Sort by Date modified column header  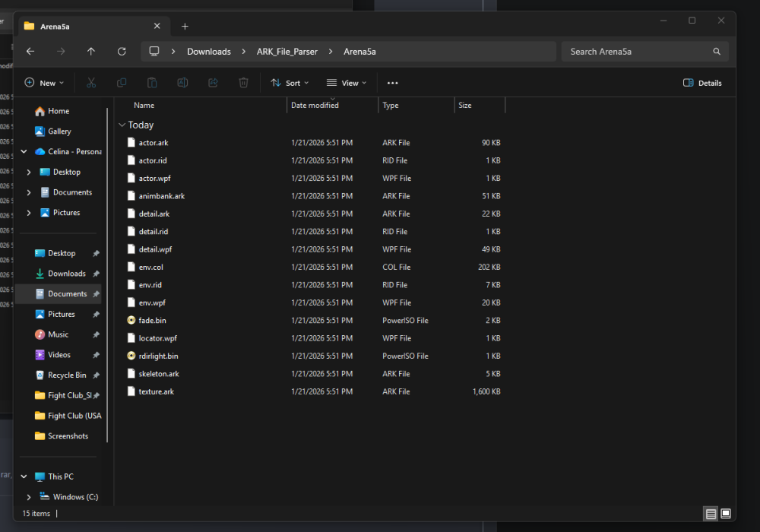point(315,105)
